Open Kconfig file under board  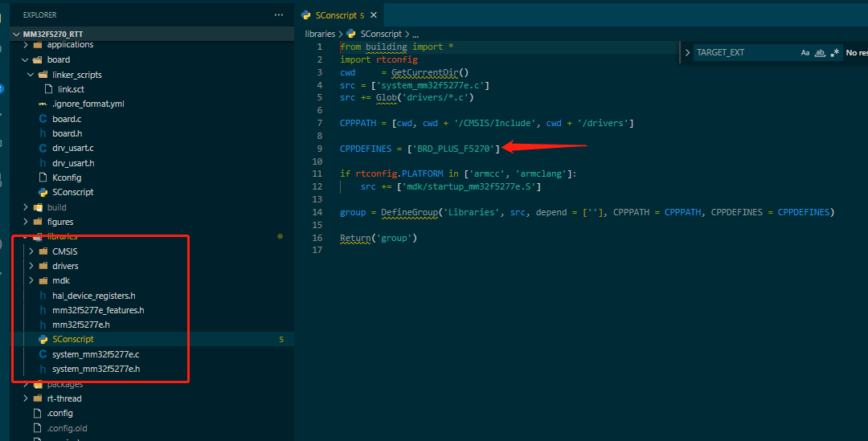click(x=67, y=178)
